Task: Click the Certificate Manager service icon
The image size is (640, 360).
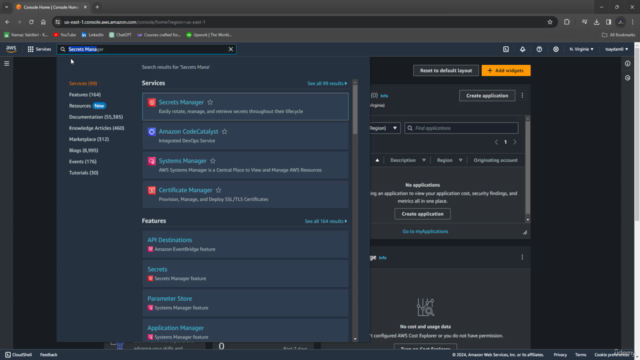Action: (151, 190)
